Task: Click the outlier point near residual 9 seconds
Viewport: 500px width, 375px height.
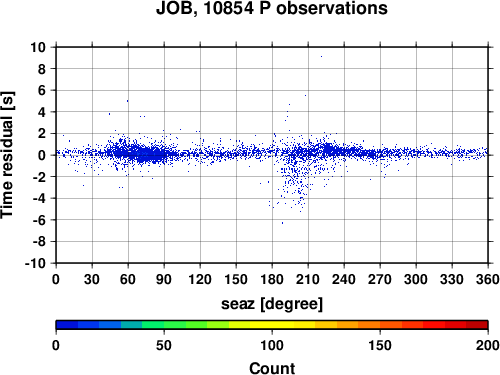Action: [321, 57]
